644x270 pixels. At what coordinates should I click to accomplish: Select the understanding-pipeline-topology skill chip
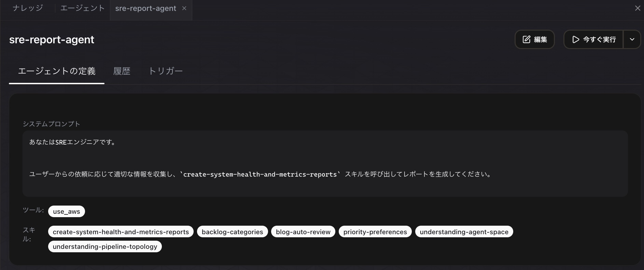(105, 246)
